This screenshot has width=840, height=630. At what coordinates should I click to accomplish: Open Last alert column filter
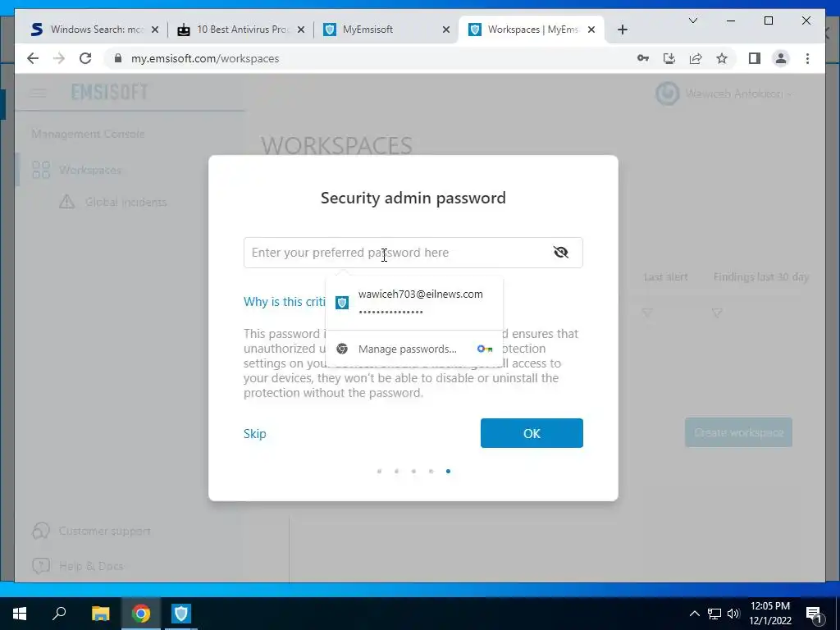pyautogui.click(x=647, y=313)
